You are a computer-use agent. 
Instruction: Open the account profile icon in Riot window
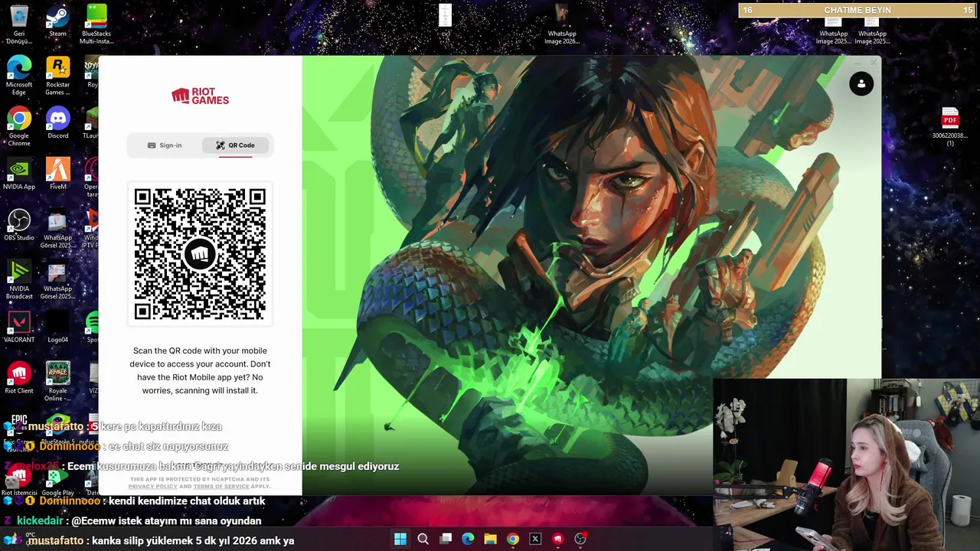click(861, 83)
